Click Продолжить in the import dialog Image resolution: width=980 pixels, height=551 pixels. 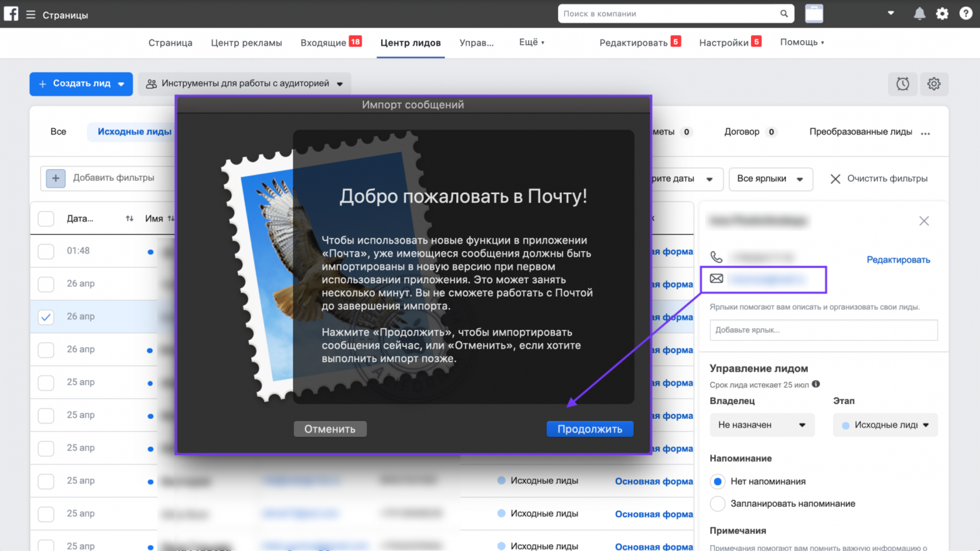point(590,429)
